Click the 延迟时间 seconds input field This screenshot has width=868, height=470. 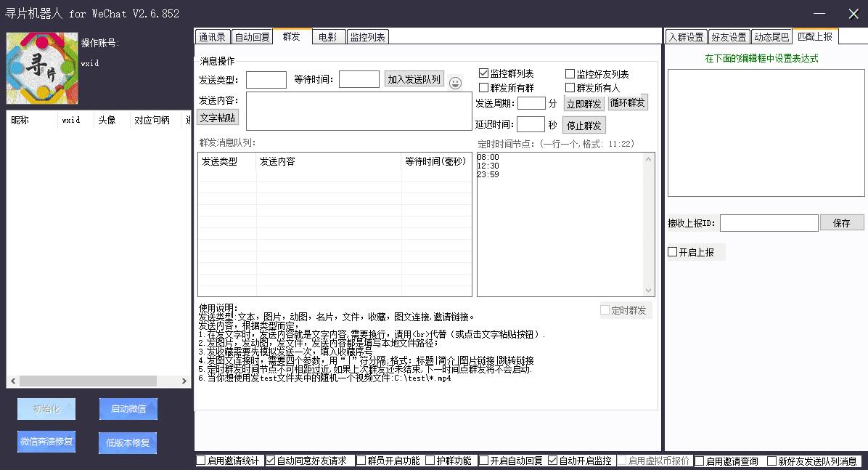[531, 125]
